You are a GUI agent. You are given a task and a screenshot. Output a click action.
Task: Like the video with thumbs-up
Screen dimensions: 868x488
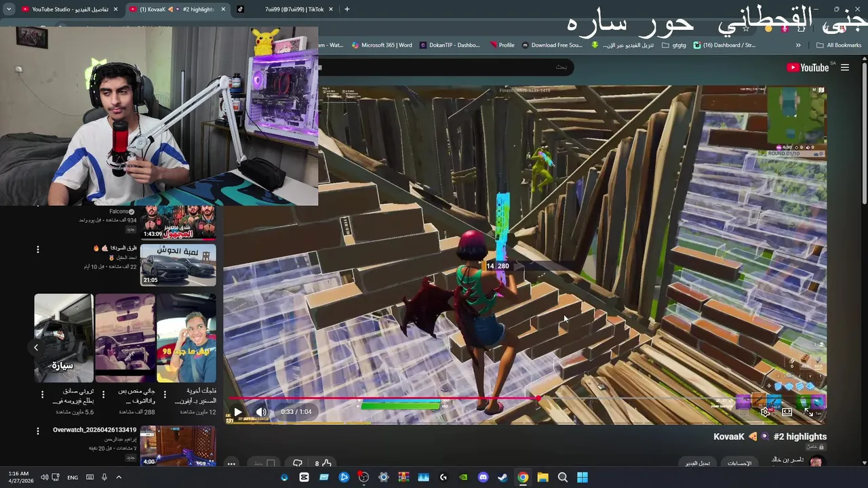coord(327,464)
